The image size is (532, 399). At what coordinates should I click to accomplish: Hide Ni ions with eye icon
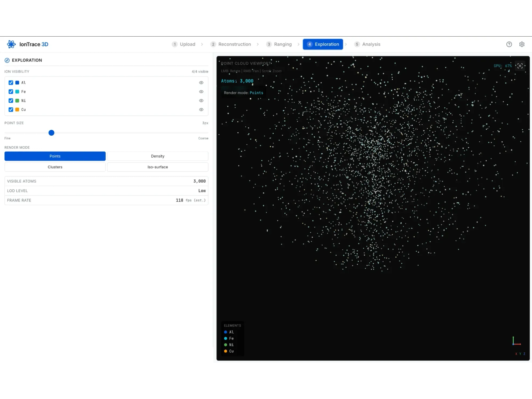point(201,100)
